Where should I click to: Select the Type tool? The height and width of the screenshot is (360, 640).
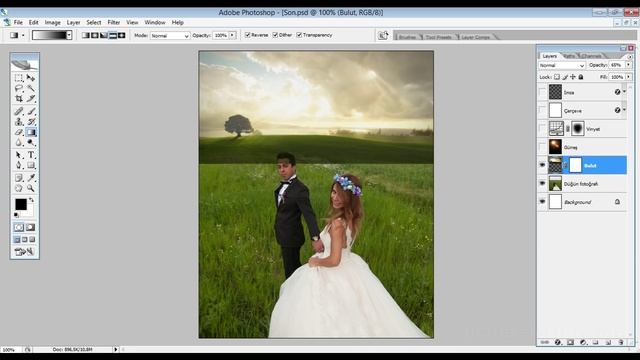point(31,155)
